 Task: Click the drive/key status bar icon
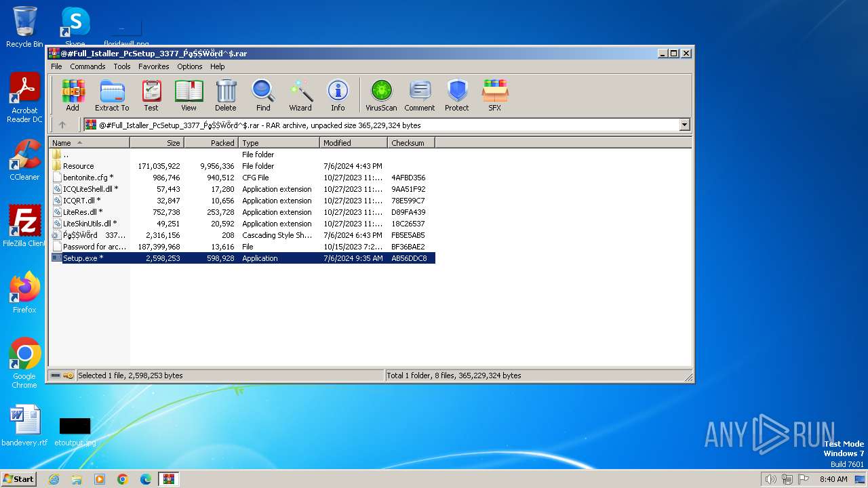click(x=62, y=375)
